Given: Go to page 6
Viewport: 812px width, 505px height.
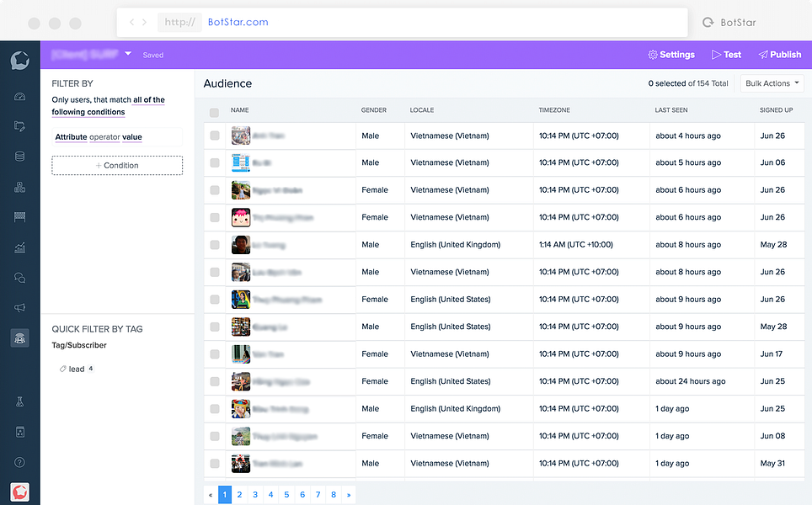Looking at the screenshot, I should pos(302,495).
